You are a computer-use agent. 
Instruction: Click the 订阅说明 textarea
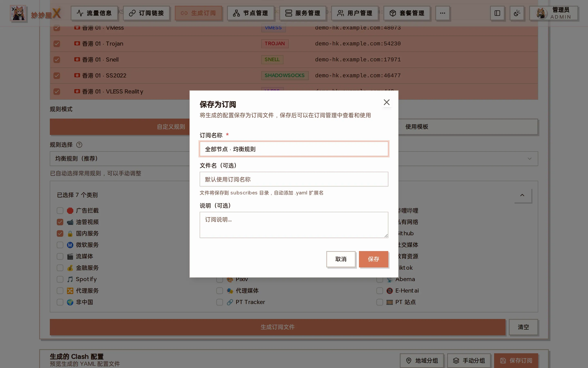(x=294, y=225)
